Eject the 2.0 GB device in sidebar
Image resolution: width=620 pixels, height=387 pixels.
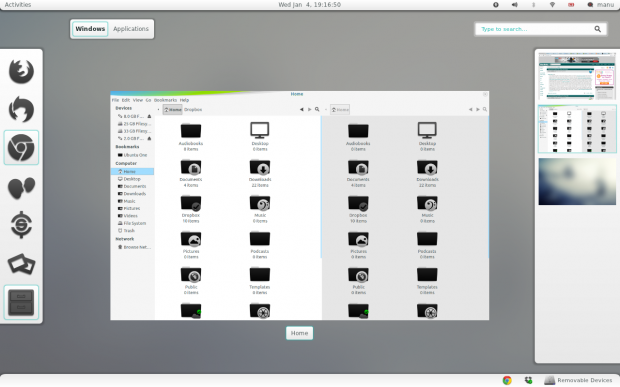(x=149, y=138)
